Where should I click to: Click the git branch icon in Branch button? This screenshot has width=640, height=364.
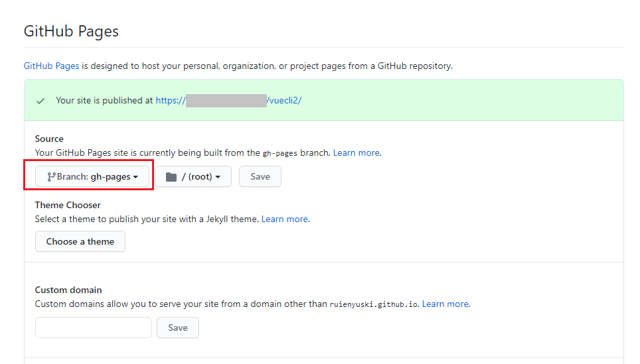click(51, 176)
